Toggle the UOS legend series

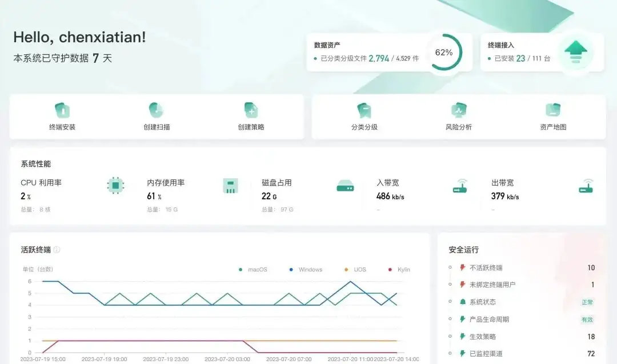(355, 270)
